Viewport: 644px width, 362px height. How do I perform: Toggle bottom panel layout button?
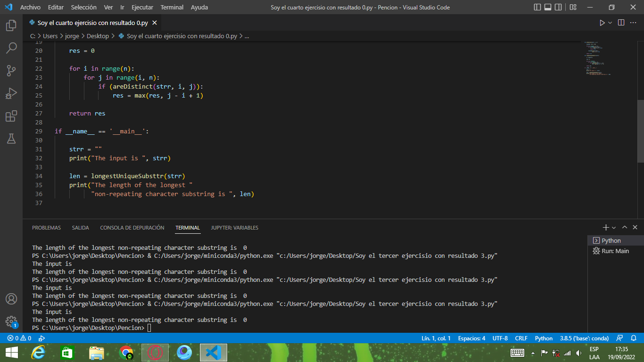click(x=548, y=7)
